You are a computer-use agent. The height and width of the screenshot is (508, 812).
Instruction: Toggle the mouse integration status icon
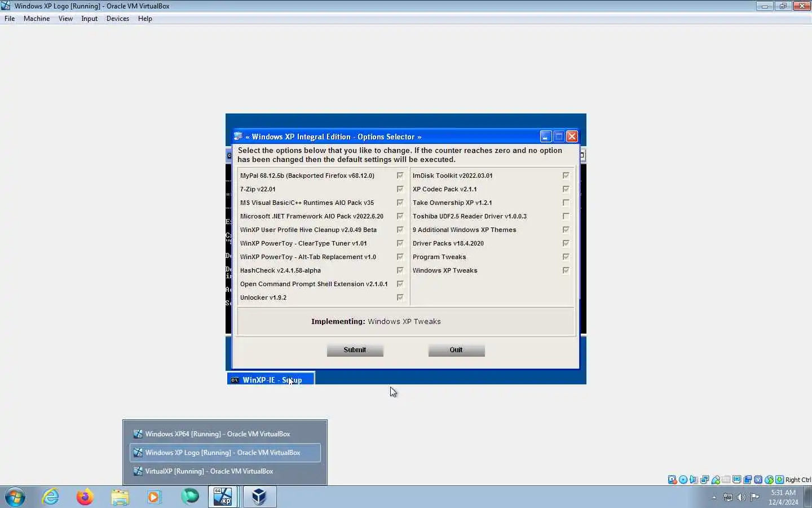[769, 480]
